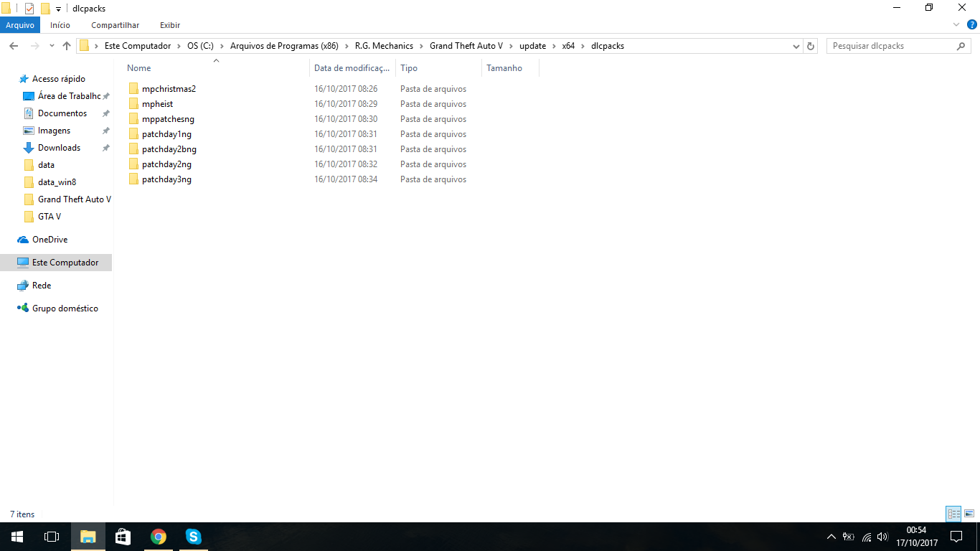Expand the ribbon using the chevron near Help
Image resolution: width=980 pixels, height=551 pixels.
(x=956, y=25)
